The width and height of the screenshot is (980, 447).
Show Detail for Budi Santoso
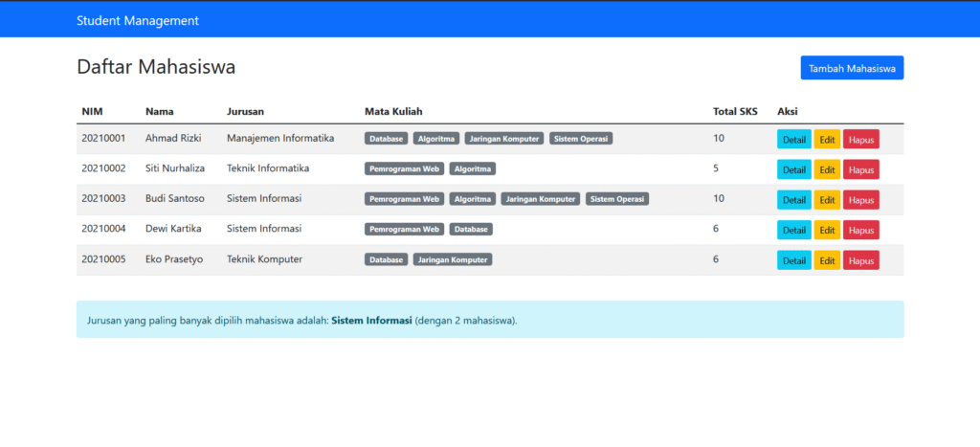click(x=793, y=200)
